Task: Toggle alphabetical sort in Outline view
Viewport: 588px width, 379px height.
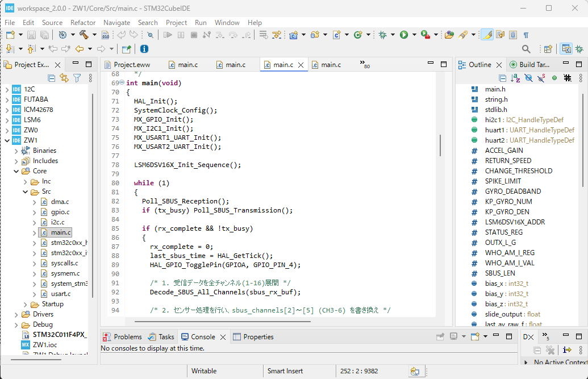Action: (515, 78)
